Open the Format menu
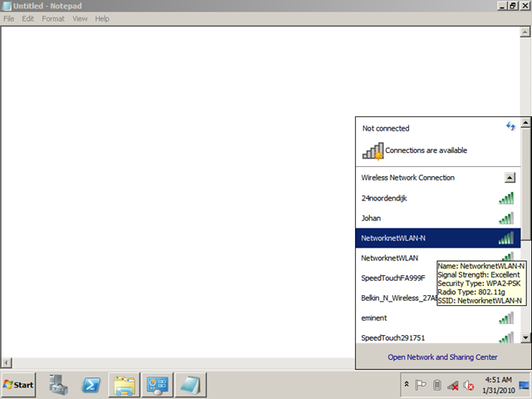Viewport: 532px width, 399px height. click(53, 18)
